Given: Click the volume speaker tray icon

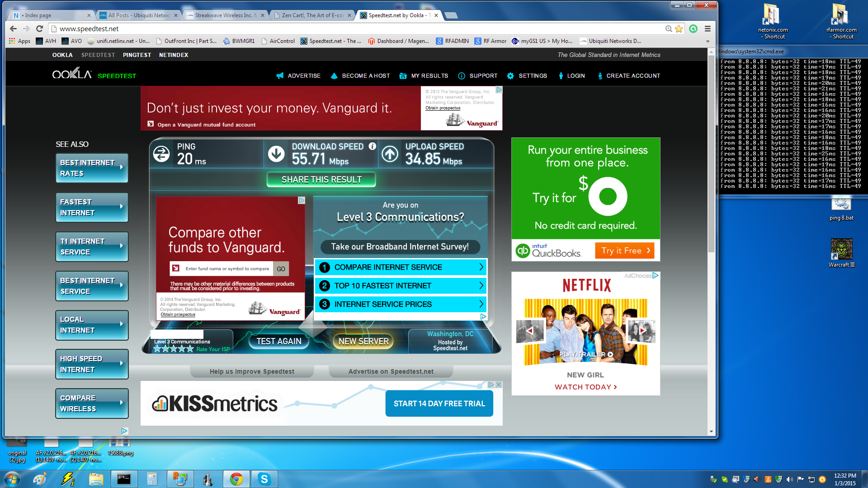Looking at the screenshot, I should click(x=789, y=479).
